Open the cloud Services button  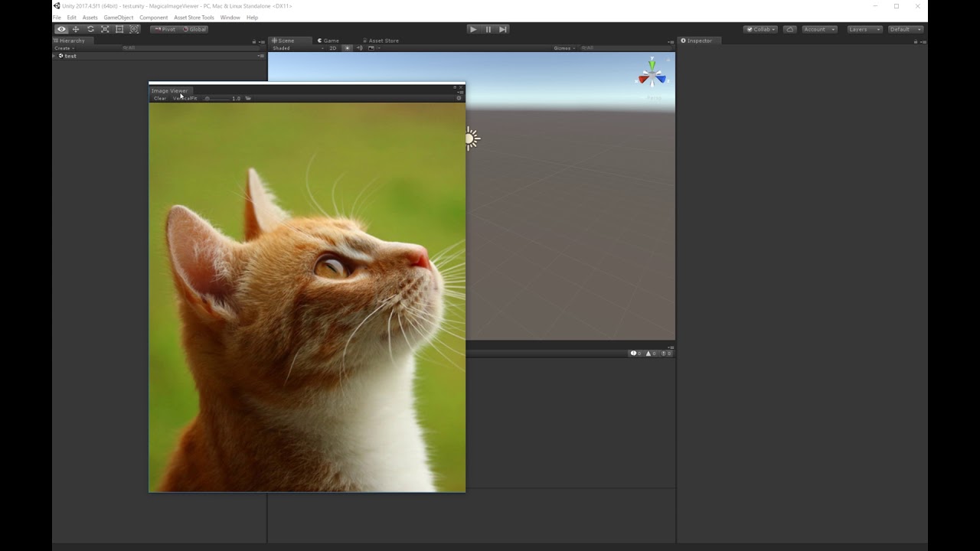tap(790, 29)
